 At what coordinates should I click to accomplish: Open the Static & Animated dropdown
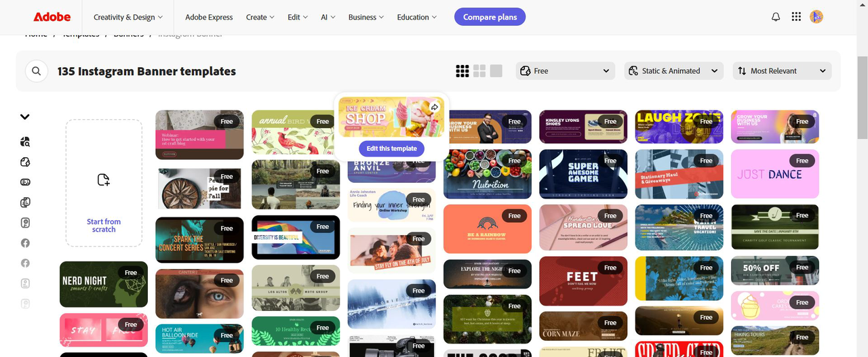pyautogui.click(x=674, y=71)
